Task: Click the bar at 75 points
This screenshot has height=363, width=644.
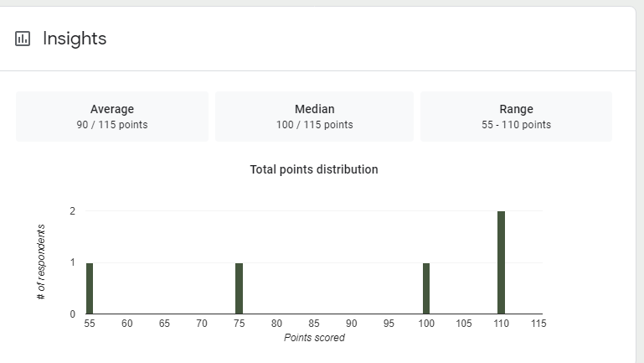Action: [239, 288]
